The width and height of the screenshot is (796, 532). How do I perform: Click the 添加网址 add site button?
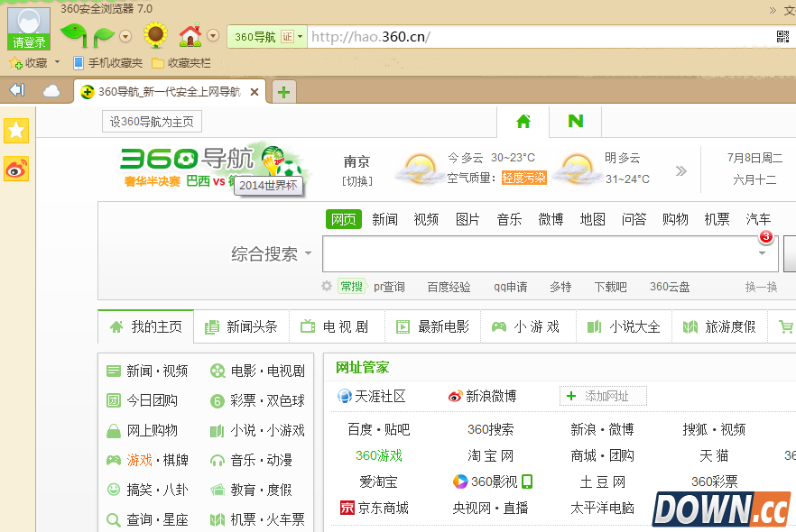point(603,396)
